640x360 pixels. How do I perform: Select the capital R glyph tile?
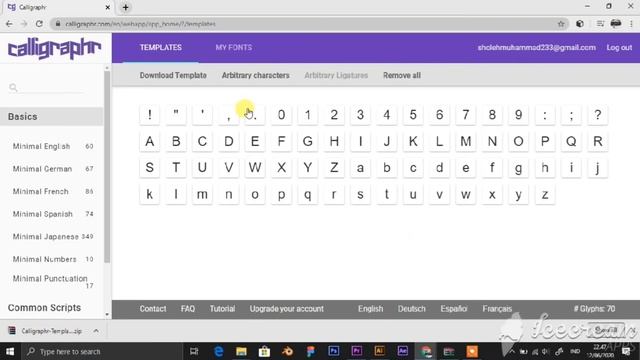coord(598,141)
